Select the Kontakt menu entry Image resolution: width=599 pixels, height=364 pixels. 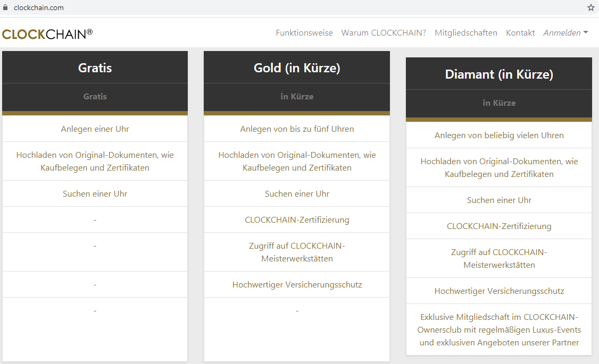[x=520, y=32]
